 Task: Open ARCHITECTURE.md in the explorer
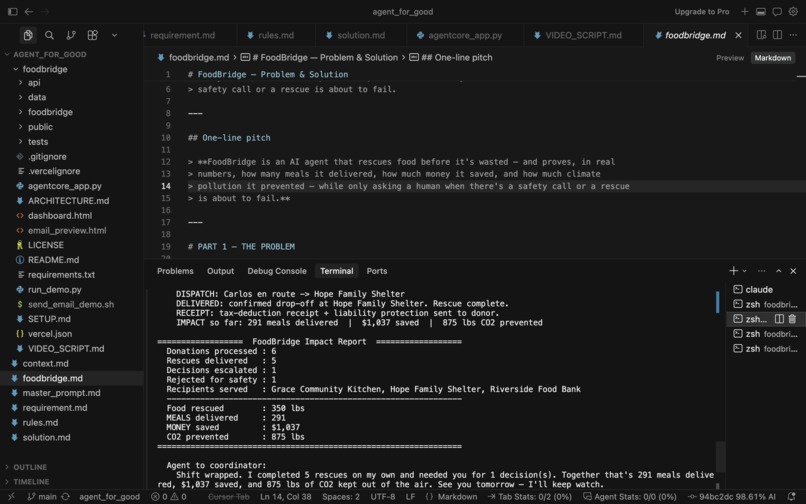point(68,201)
